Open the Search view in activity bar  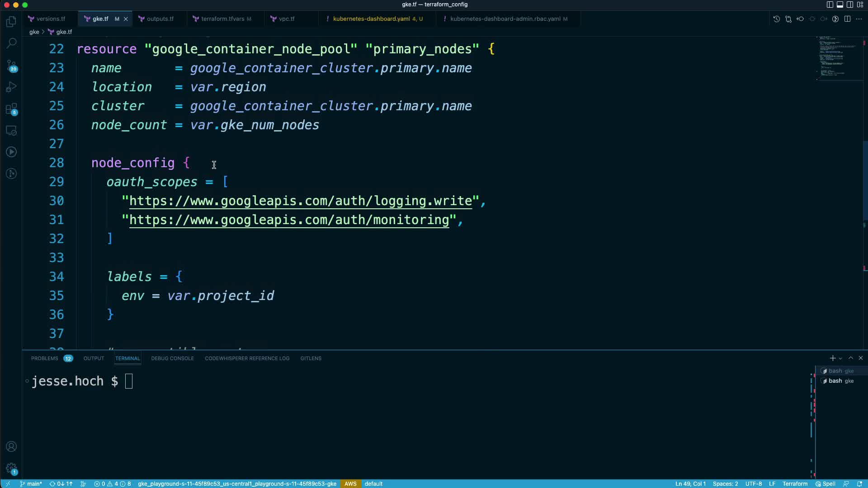[x=11, y=43]
